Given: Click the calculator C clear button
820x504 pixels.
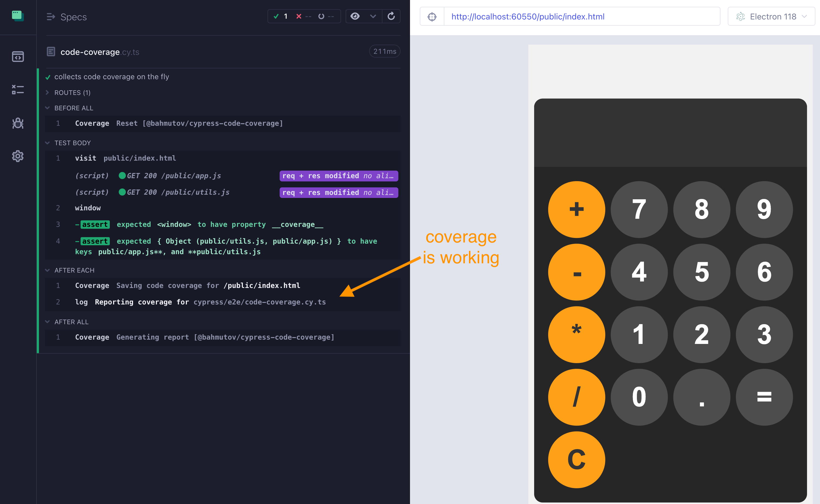Looking at the screenshot, I should click(x=576, y=460).
